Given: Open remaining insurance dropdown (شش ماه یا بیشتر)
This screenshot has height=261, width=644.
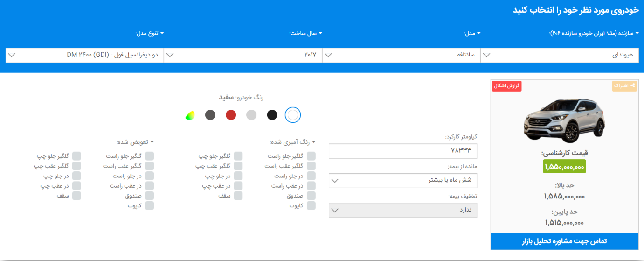Looking at the screenshot, I should 403,180.
